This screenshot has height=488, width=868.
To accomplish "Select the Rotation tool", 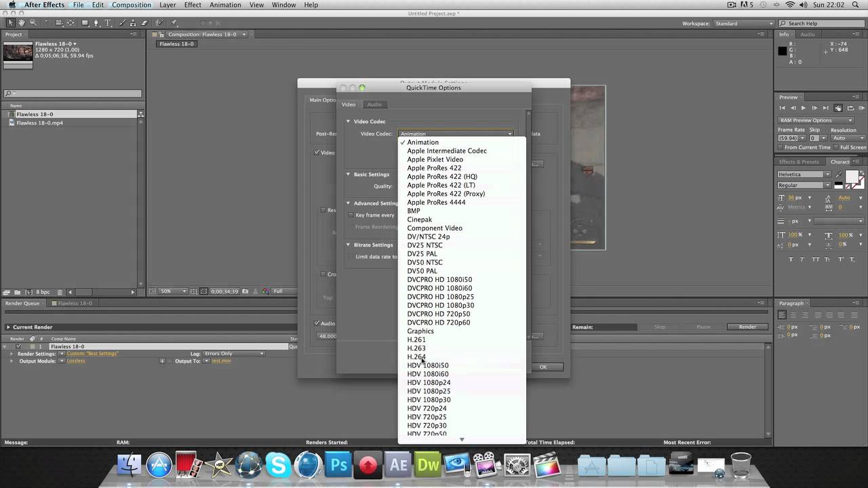I will tap(47, 23).
